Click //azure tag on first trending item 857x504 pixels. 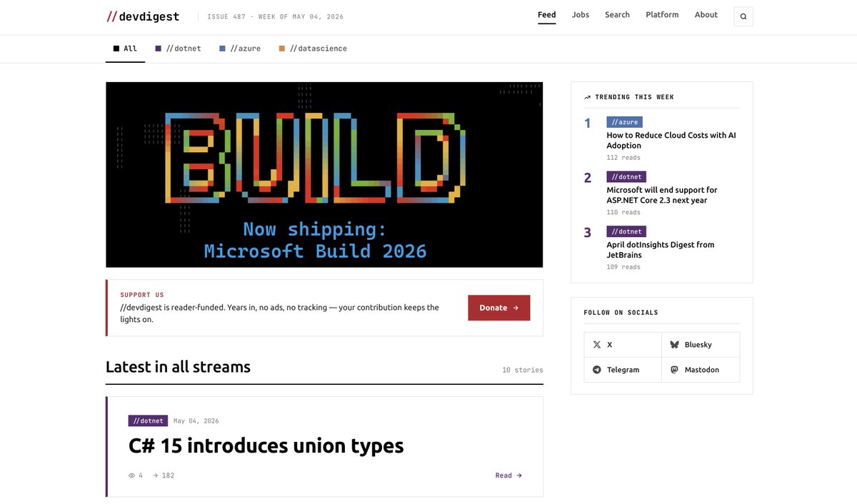625,122
